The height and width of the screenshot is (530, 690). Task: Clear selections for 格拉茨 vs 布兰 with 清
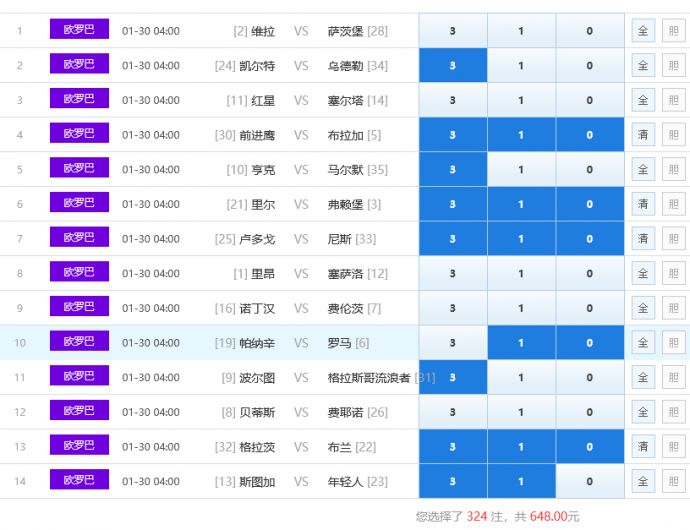click(643, 447)
